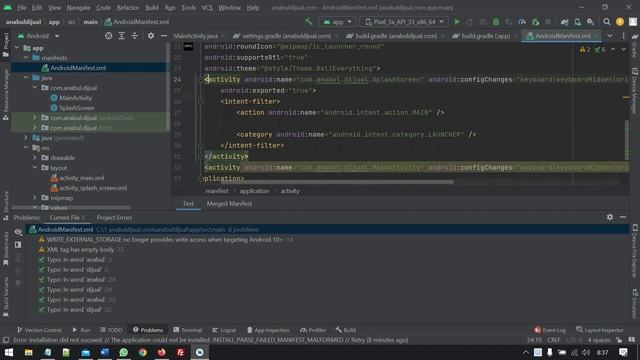Open the Event Log tool window
Image resolution: width=640 pixels, height=360 pixels.
click(550, 330)
